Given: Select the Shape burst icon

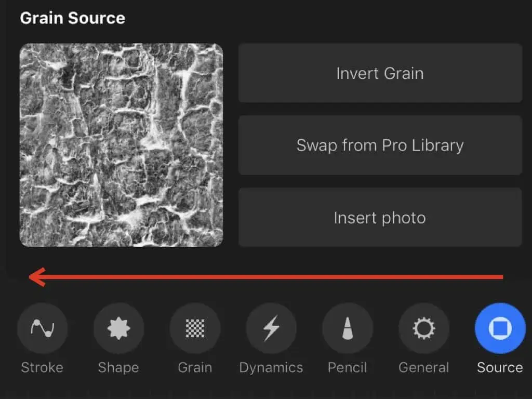Looking at the screenshot, I should coord(118,328).
